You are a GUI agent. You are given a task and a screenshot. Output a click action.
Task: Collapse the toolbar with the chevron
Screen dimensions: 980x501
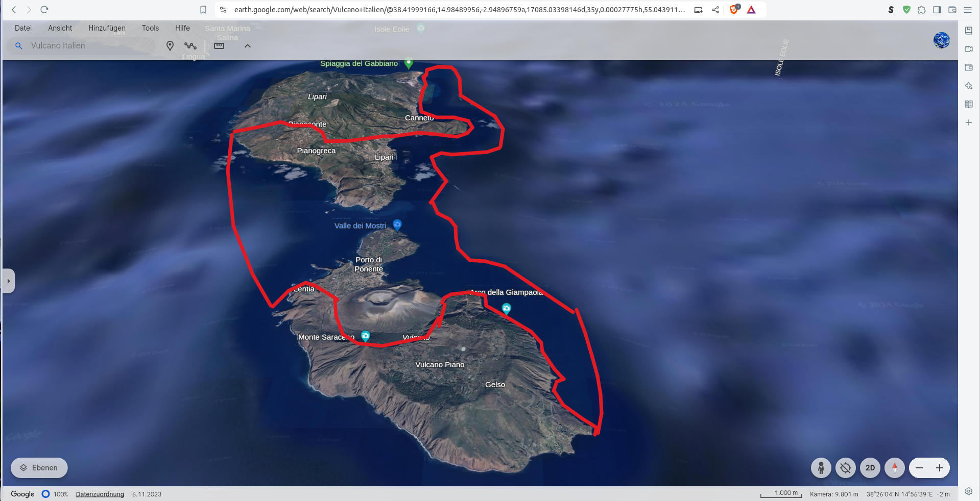(x=248, y=46)
